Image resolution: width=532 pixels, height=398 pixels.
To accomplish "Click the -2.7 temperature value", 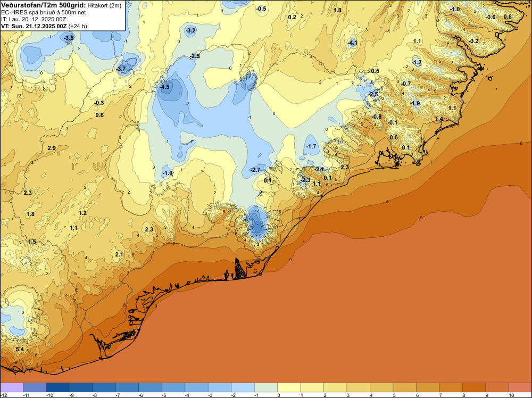I will pyautogui.click(x=255, y=170).
